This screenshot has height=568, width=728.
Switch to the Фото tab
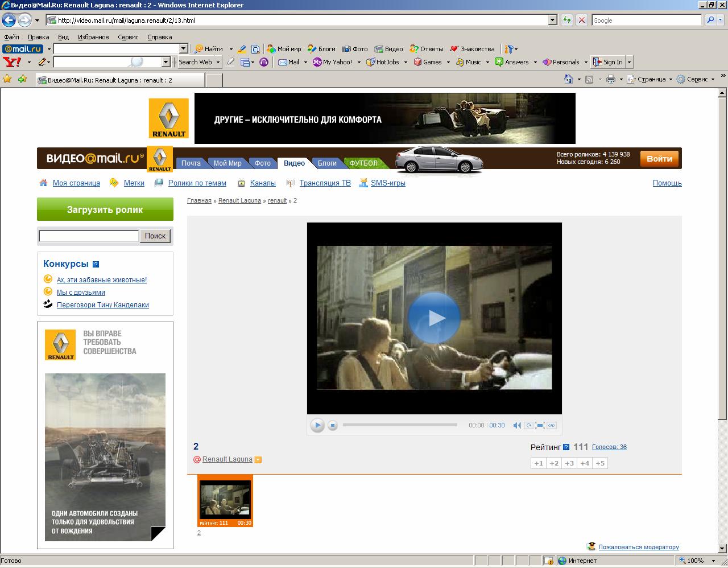click(x=262, y=163)
